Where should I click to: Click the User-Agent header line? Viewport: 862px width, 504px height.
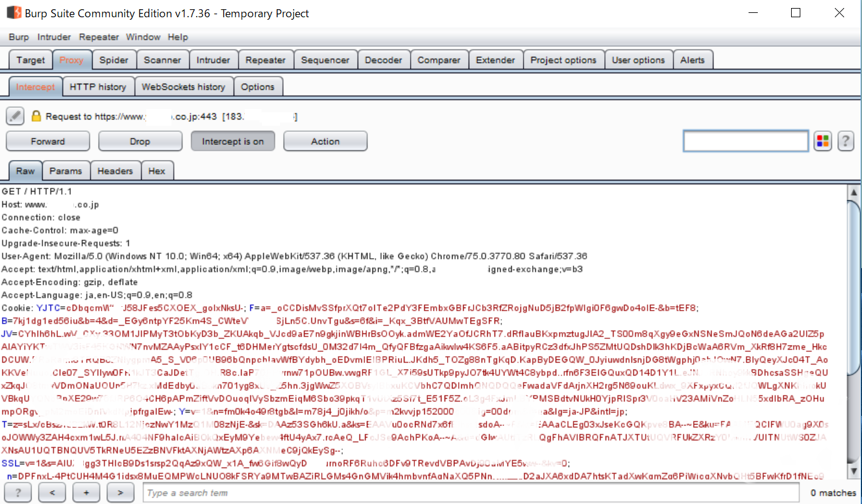click(294, 256)
